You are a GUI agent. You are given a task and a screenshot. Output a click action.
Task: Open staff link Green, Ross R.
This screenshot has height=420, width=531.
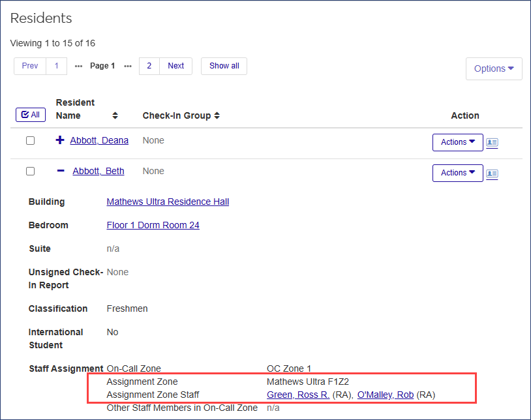point(298,395)
